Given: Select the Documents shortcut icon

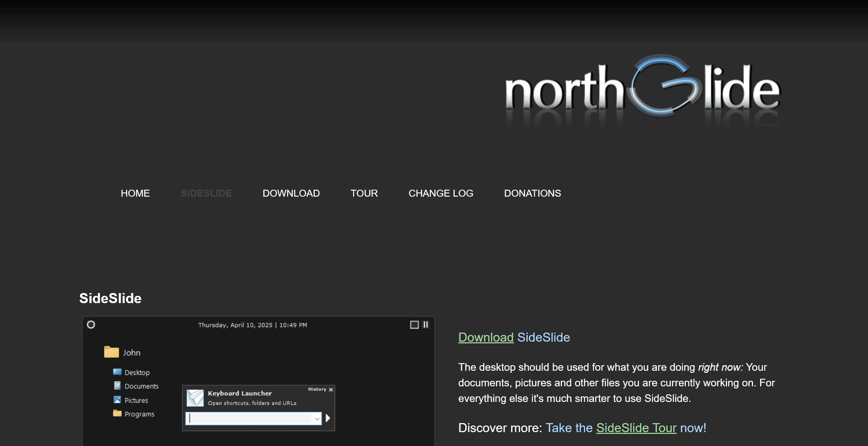Looking at the screenshot, I should tap(117, 386).
